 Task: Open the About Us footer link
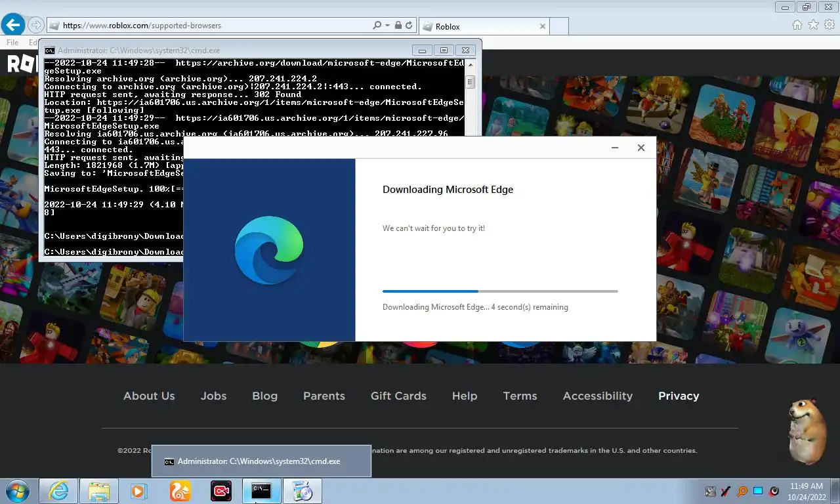pyautogui.click(x=149, y=396)
